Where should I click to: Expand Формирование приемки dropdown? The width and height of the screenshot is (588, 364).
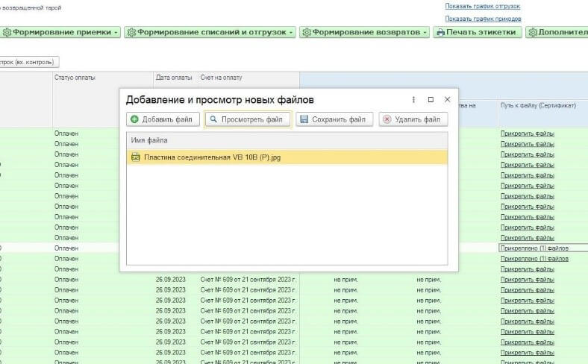coord(116,33)
